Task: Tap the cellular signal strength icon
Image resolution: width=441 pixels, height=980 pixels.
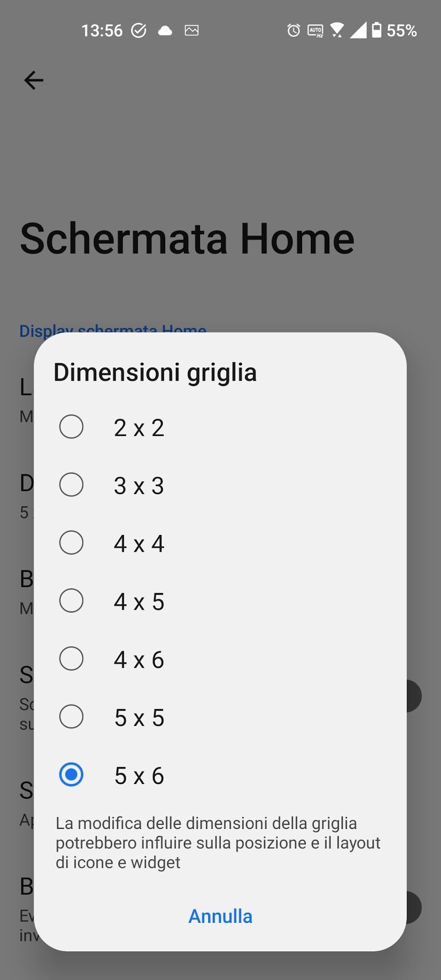Action: tap(359, 30)
